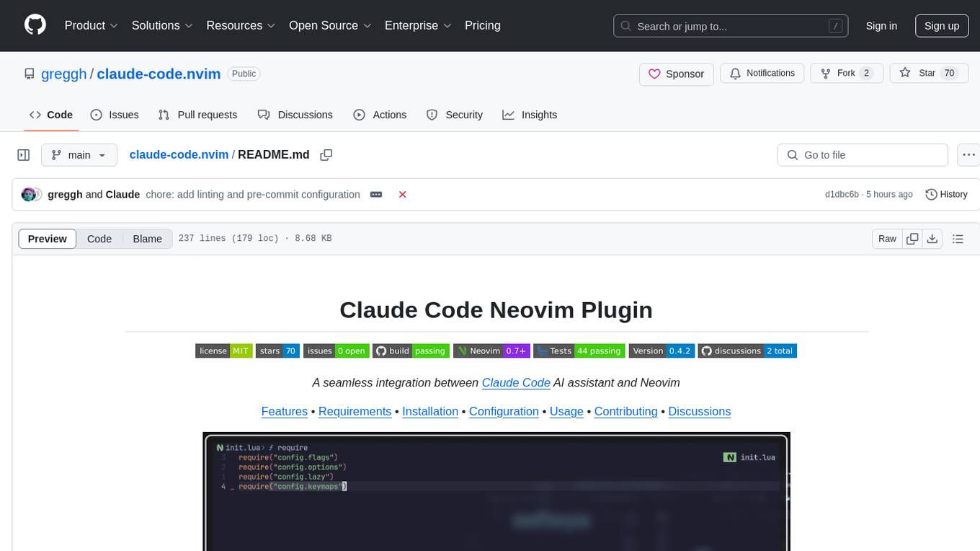
Task: Open the README Discussions link
Action: pos(700,412)
